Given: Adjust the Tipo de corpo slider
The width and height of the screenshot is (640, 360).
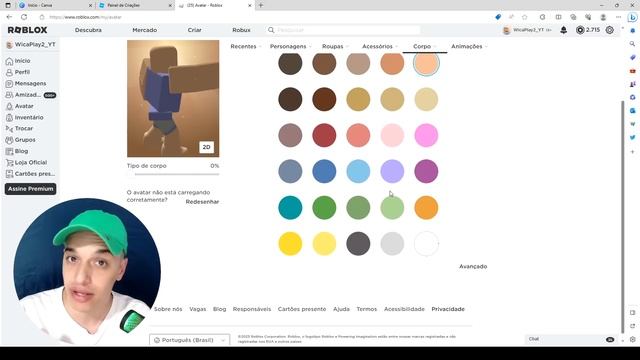Looking at the screenshot, I should coord(177,174).
